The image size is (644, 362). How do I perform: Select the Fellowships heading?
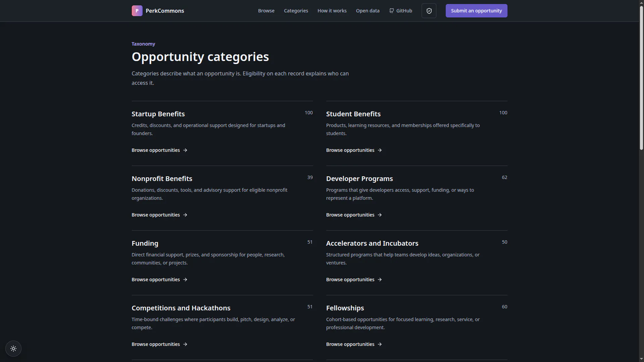coord(345,308)
